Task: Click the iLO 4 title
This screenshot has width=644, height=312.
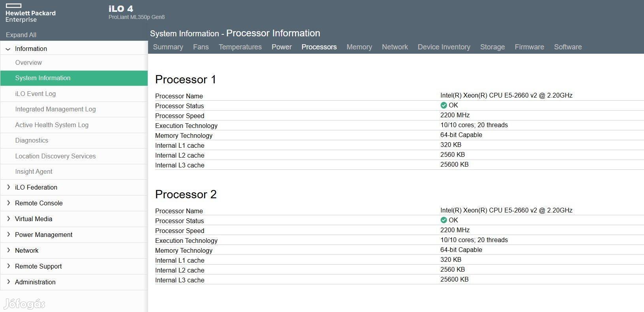Action: point(121,9)
